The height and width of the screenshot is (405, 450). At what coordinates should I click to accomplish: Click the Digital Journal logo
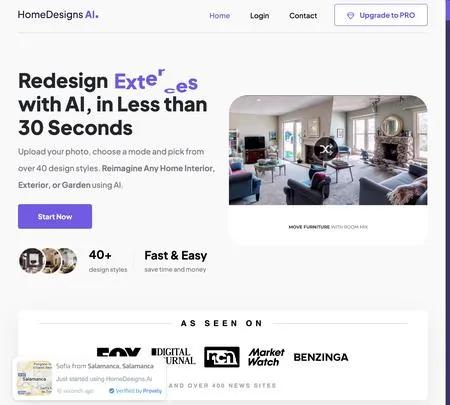173,356
